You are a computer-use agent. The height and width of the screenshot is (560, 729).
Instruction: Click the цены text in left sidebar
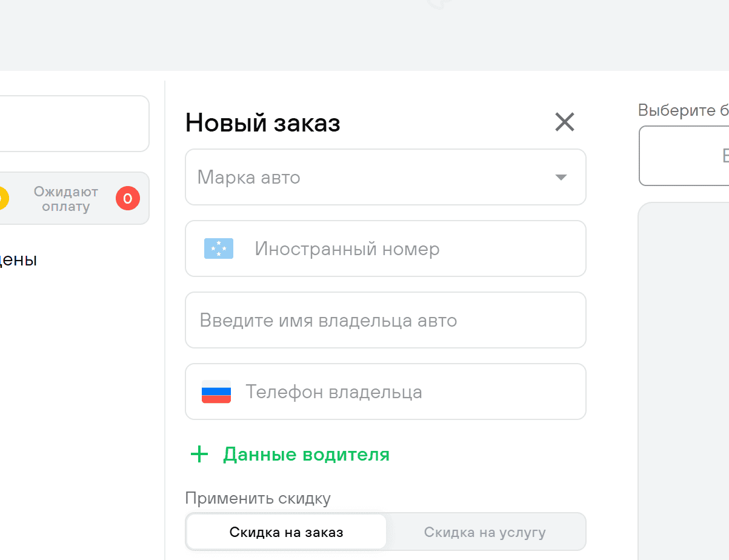[x=18, y=259]
